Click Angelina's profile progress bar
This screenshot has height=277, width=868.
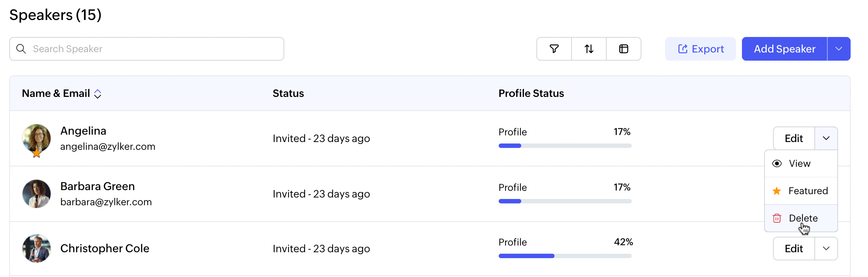tap(565, 146)
